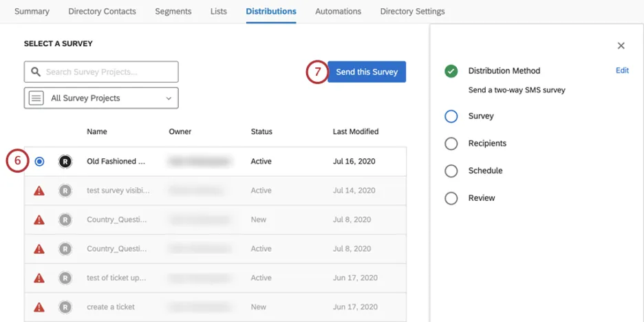Click the Last Modified column header
Viewport: 644px width, 322px height.
pyautogui.click(x=355, y=131)
